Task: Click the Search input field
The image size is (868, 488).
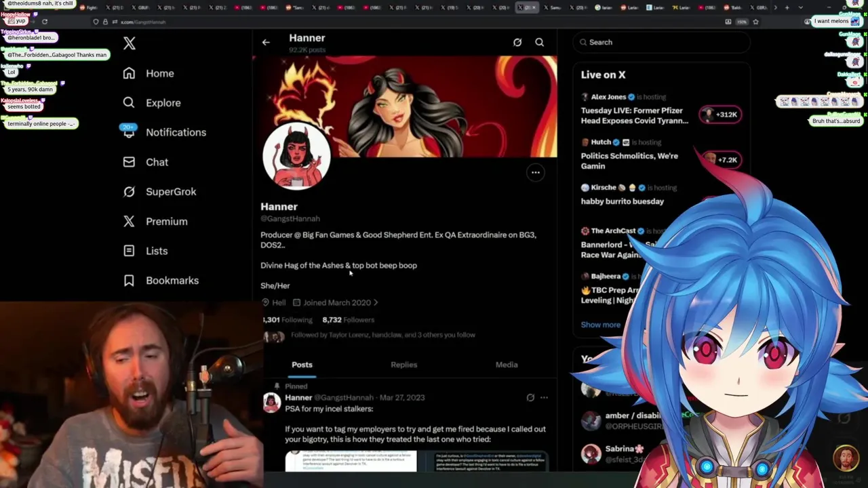Action: 661,42
